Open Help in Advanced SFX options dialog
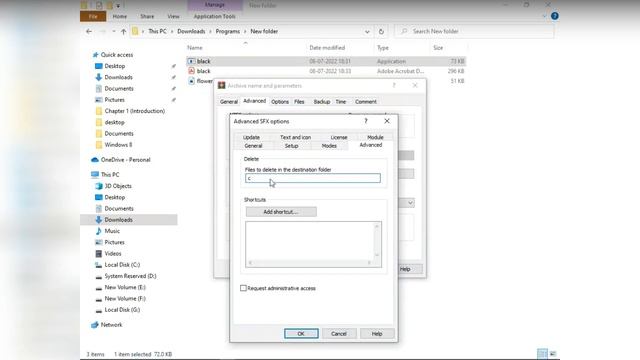This screenshot has width=640, height=360. [377, 333]
